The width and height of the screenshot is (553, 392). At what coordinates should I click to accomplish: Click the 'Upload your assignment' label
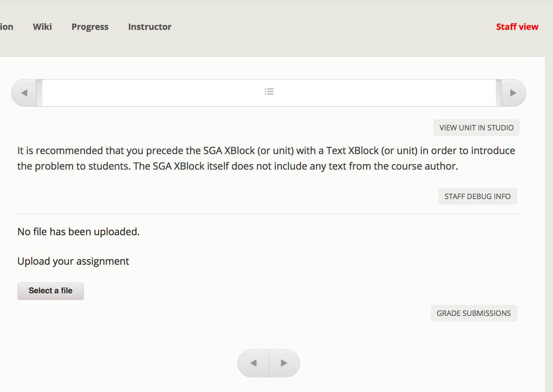point(73,261)
